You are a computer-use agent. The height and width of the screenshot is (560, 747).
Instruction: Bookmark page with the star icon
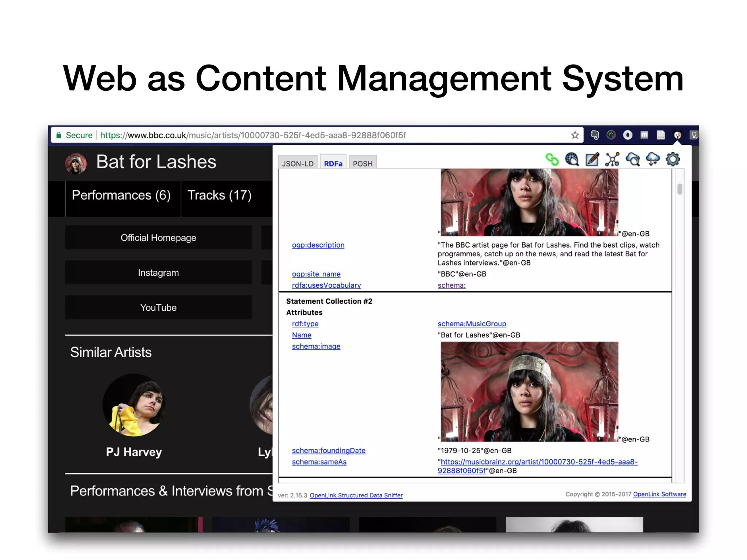click(575, 135)
